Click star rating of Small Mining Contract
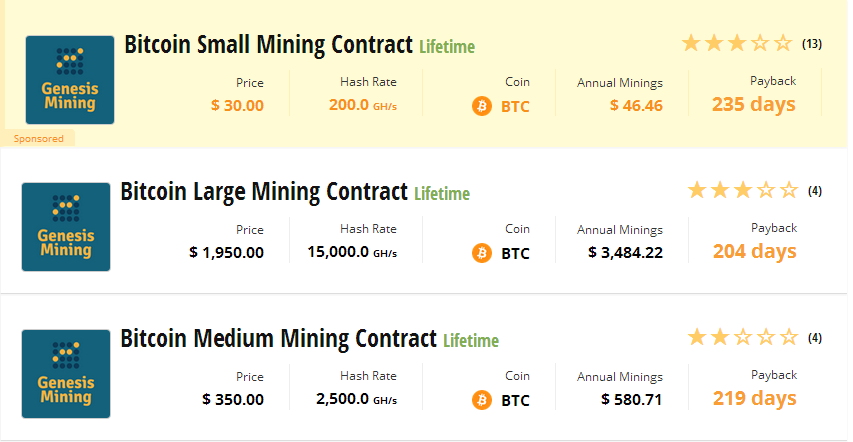Screen dimensions: 853x442 coord(737,43)
